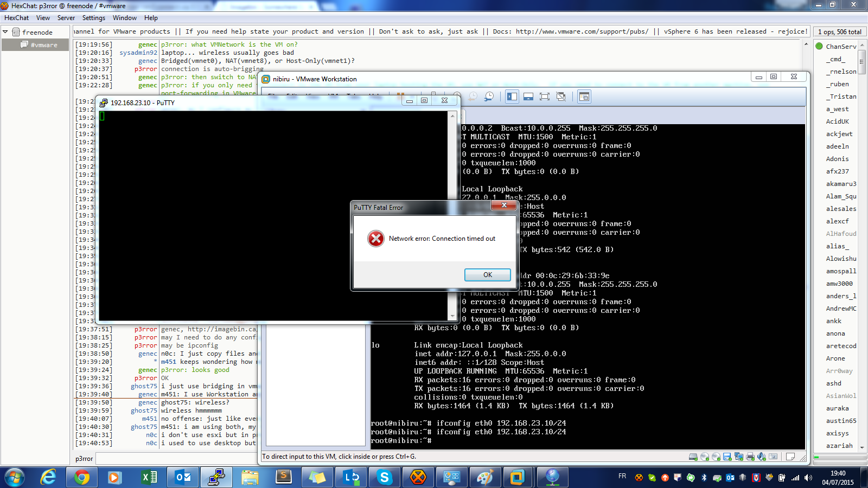Open Sublime Text from taskbar
Screen dimensions: 868x488
point(284,478)
